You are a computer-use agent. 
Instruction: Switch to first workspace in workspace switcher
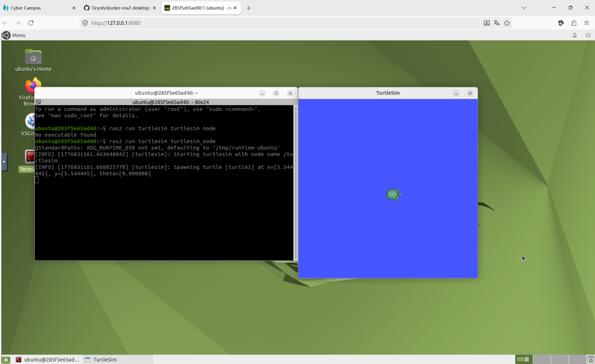point(524,360)
